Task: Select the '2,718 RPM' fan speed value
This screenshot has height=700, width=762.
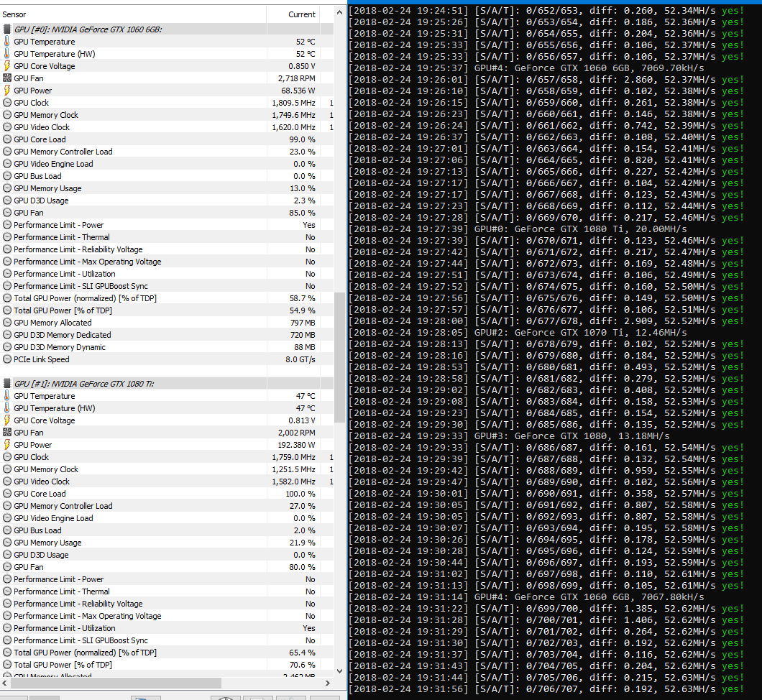Action: (296, 78)
